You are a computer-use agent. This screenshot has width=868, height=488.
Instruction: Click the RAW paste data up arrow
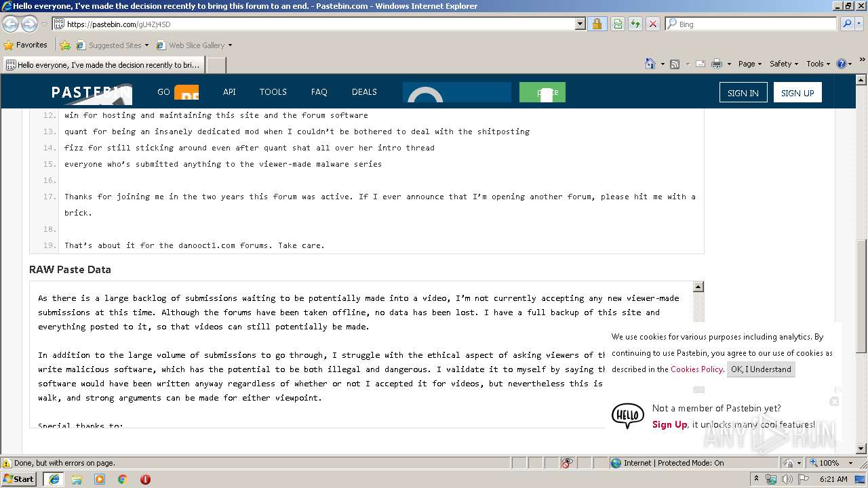point(698,287)
